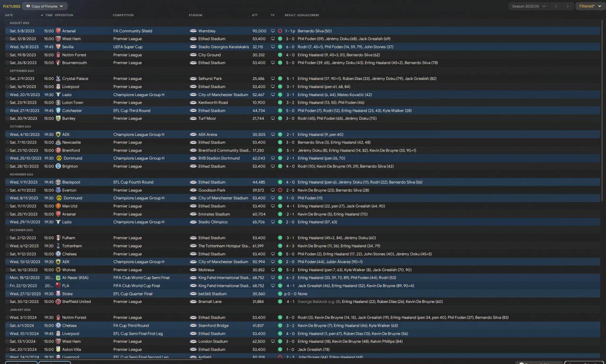Click the Burnley club crest

[x=58, y=118]
